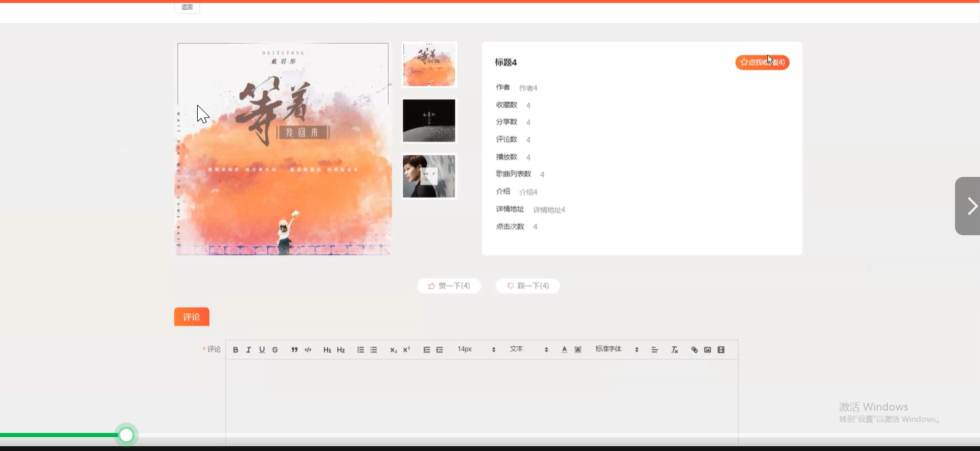The width and height of the screenshot is (980, 451).
Task: Decrease the text indent
Action: point(426,350)
